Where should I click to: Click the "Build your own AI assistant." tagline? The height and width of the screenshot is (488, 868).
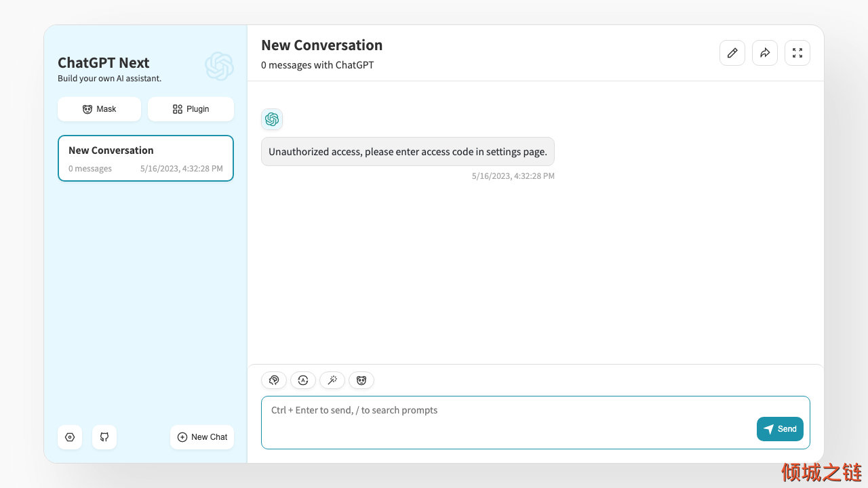(x=110, y=79)
